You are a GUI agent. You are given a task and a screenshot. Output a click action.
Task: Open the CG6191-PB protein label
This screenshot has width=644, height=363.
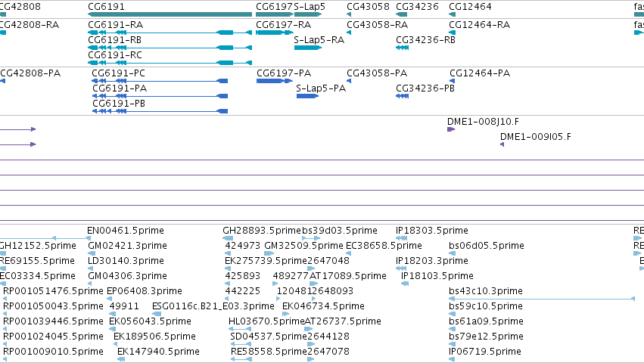(x=119, y=104)
